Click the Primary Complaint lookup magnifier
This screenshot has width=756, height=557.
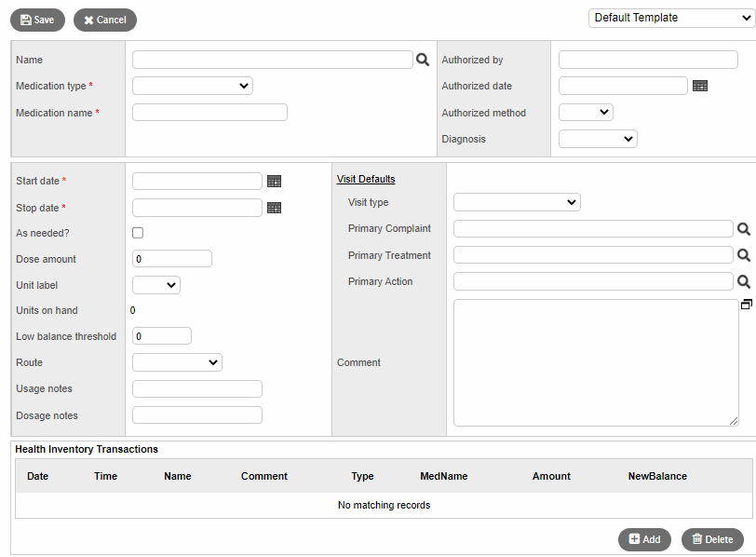coord(744,229)
